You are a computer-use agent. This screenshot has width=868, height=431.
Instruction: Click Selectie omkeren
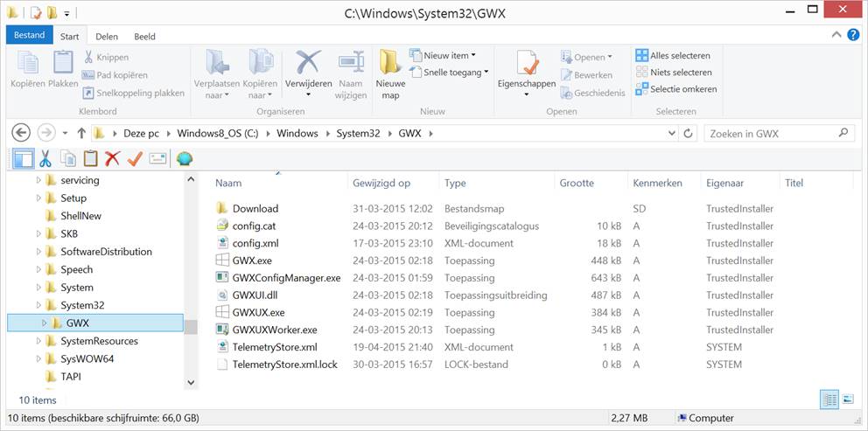pyautogui.click(x=675, y=89)
